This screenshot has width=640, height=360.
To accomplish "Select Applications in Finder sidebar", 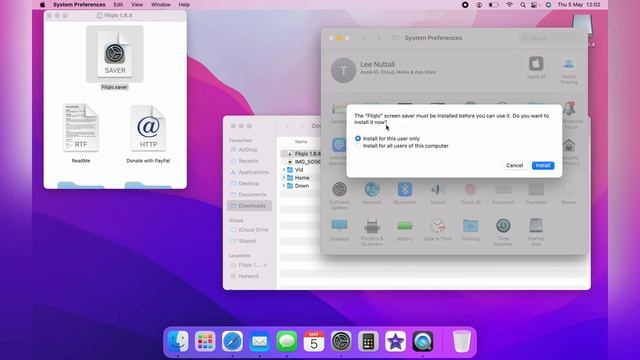I will click(249, 172).
